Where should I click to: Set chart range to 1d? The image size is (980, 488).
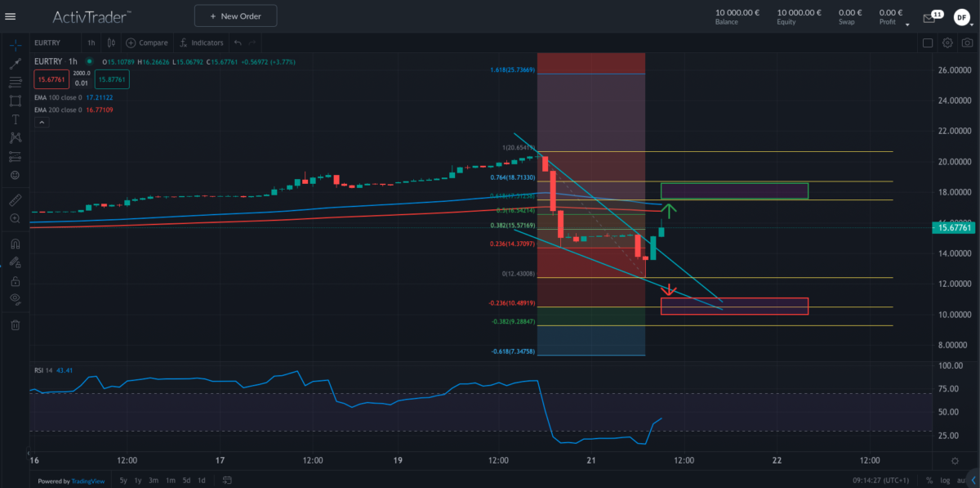point(202,481)
